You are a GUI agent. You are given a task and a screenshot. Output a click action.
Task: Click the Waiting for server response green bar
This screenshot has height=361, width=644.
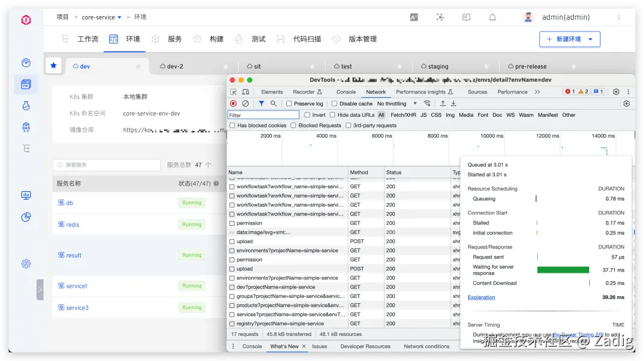pyautogui.click(x=563, y=270)
